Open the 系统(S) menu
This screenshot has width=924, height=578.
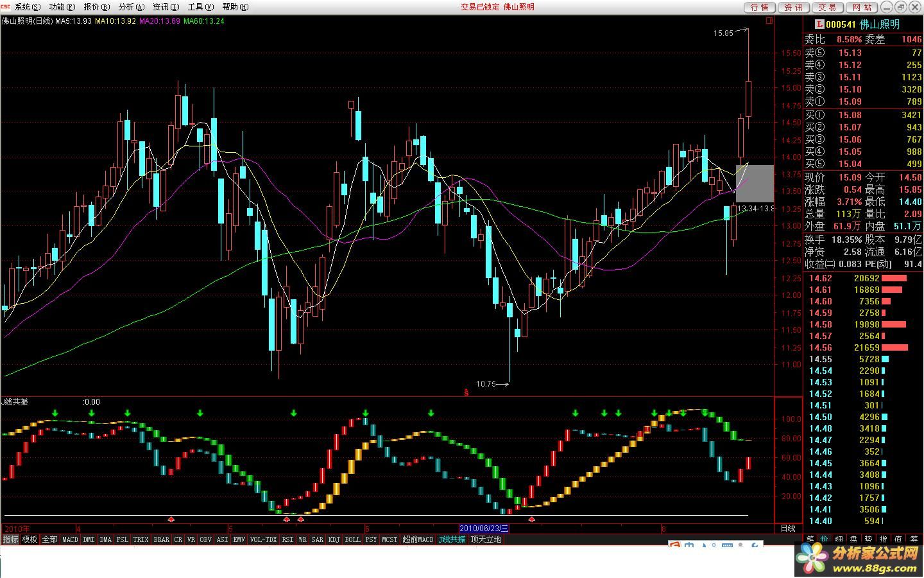(x=27, y=7)
